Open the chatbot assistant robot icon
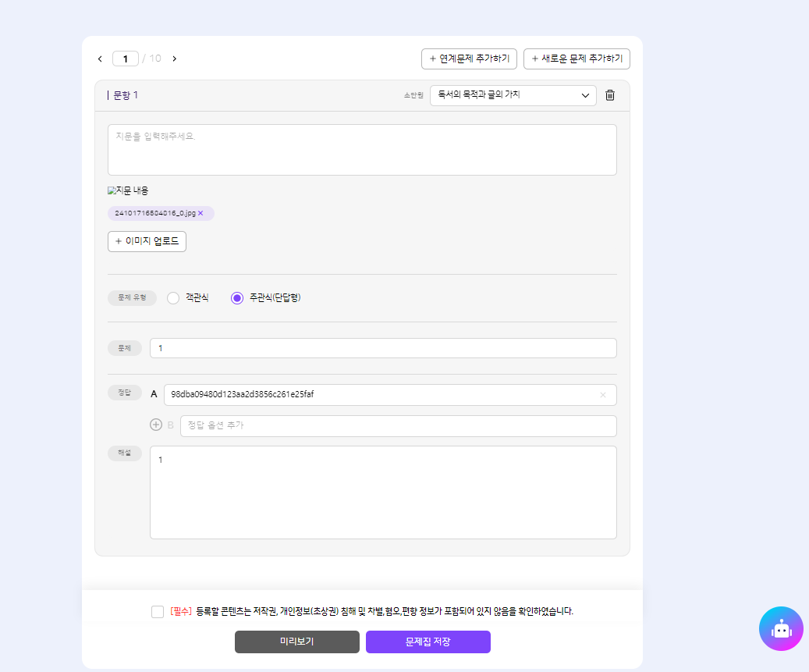The height and width of the screenshot is (672, 809). tap(781, 628)
